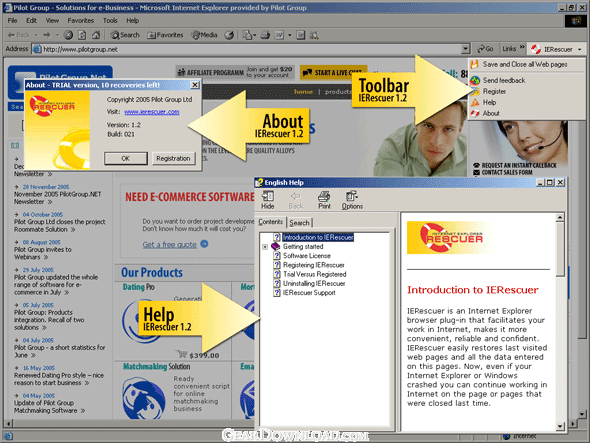Open the File menu
The width and height of the screenshot is (590, 443).
(x=12, y=20)
